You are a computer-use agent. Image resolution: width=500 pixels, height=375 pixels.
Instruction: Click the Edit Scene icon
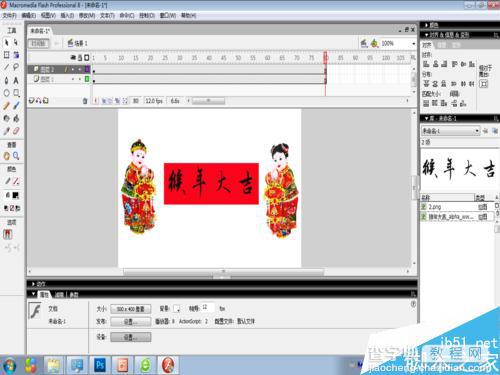(364, 43)
